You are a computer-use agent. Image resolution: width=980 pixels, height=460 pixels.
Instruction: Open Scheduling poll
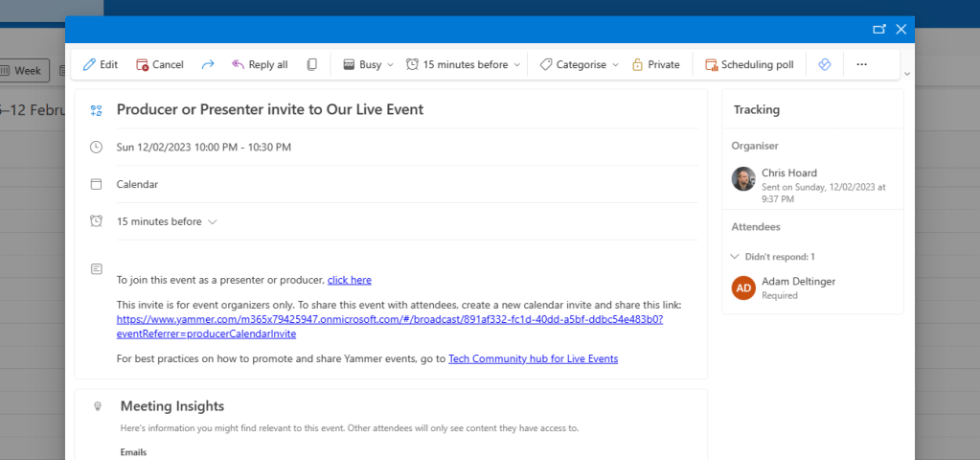click(x=749, y=65)
